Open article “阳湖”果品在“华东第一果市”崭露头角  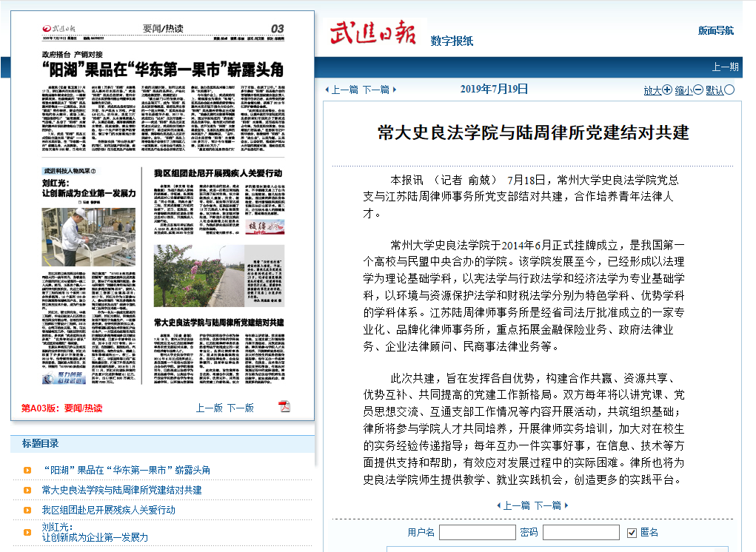127,470
